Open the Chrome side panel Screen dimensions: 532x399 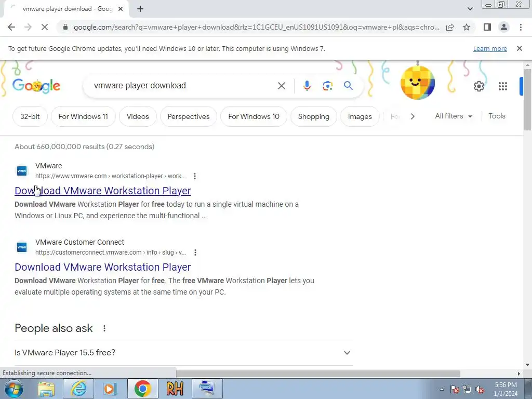click(487, 27)
